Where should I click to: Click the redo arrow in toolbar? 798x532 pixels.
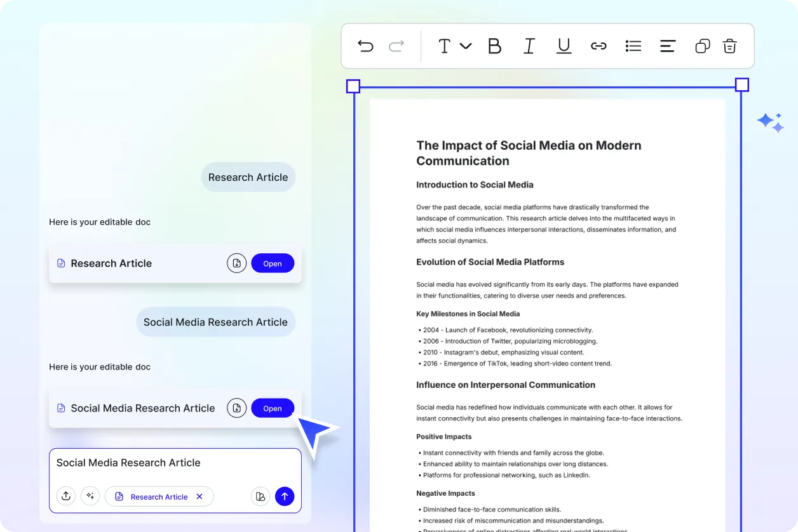tap(396, 46)
